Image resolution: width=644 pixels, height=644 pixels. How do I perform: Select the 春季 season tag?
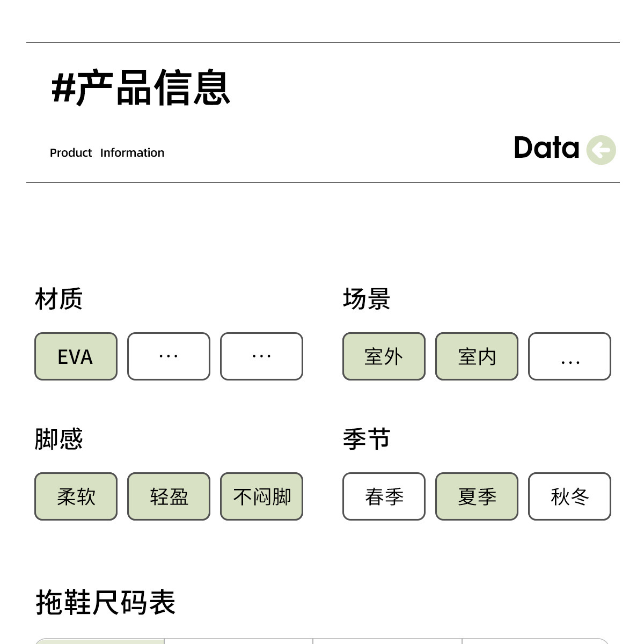click(384, 496)
